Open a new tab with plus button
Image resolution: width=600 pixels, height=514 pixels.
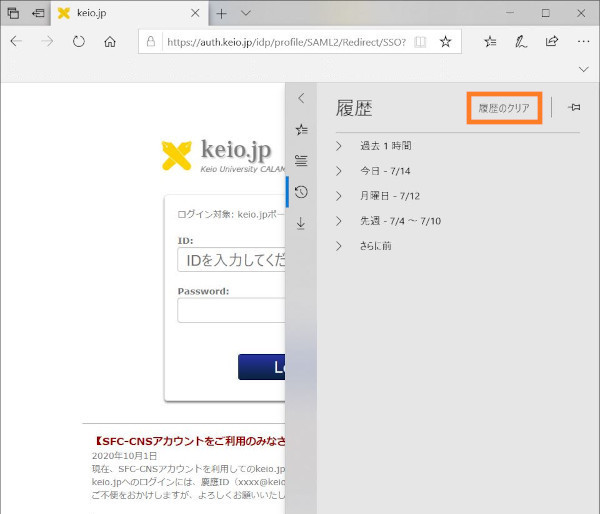pyautogui.click(x=222, y=13)
